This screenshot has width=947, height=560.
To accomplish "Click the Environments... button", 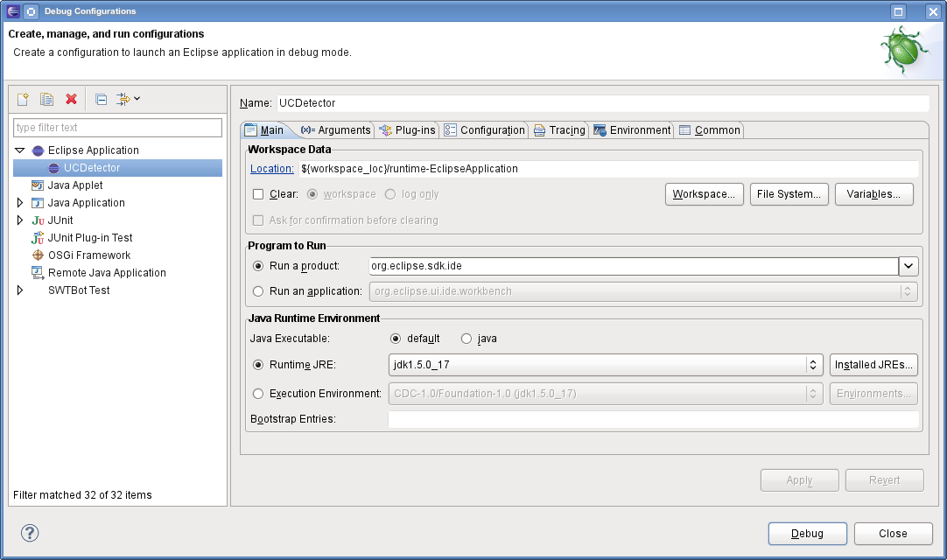I will [873, 394].
